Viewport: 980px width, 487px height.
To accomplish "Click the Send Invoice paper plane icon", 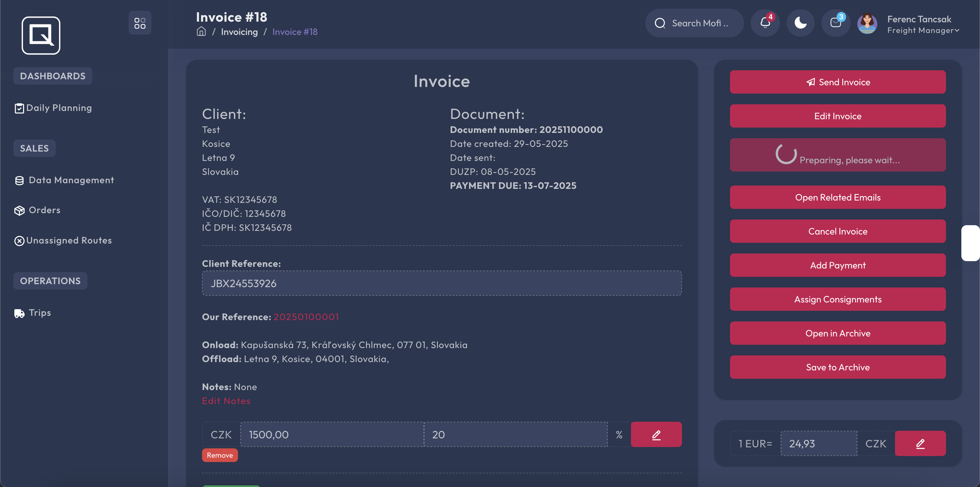I will 811,82.
